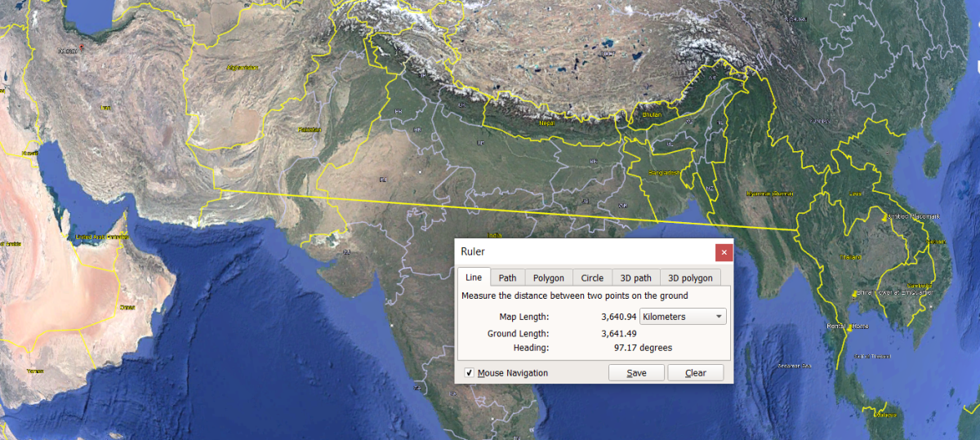Clear the current ruler measurement
980x440 pixels.
[x=695, y=373]
